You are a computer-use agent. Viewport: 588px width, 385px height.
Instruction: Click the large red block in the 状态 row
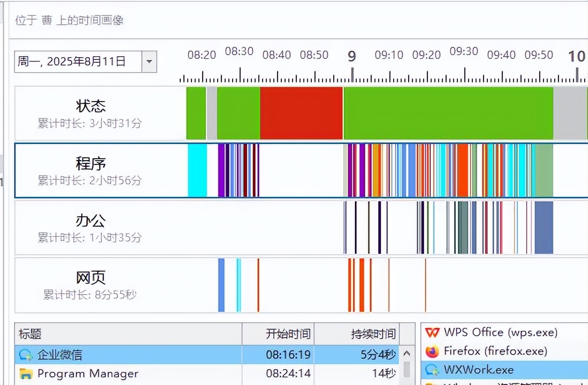point(301,113)
